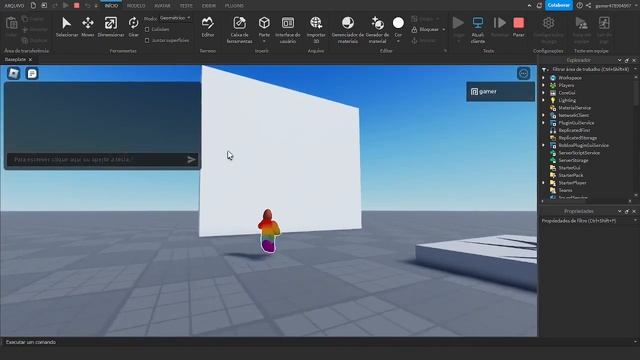Activate the Dimensionar scale tool
The image size is (640, 360).
(x=111, y=27)
